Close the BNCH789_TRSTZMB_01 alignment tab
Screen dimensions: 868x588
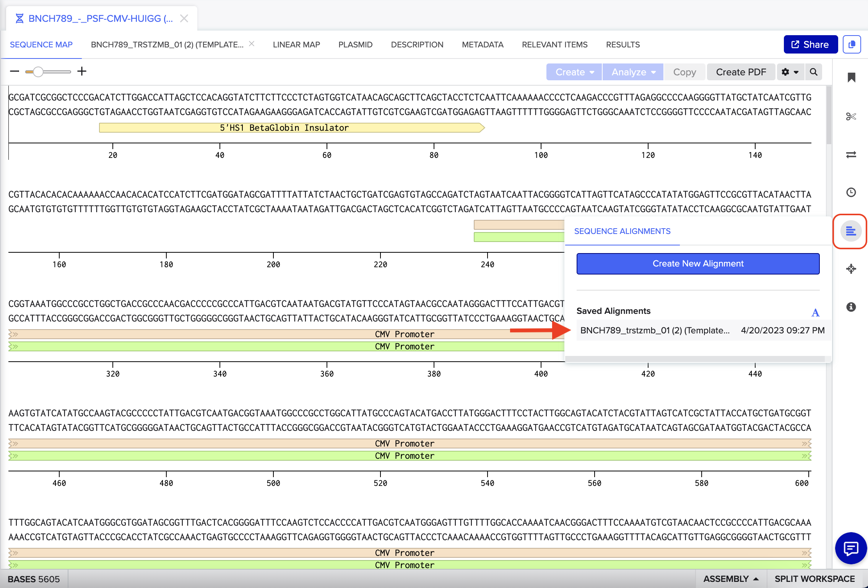pos(252,44)
